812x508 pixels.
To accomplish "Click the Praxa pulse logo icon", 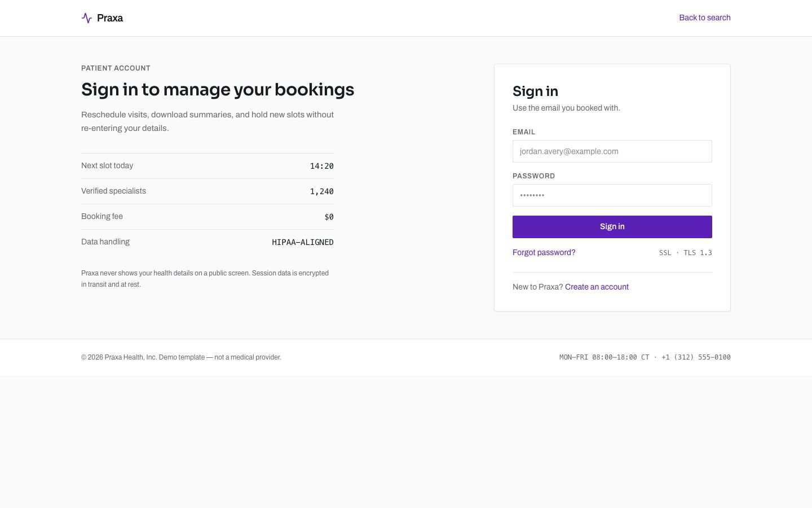I will pos(87,18).
